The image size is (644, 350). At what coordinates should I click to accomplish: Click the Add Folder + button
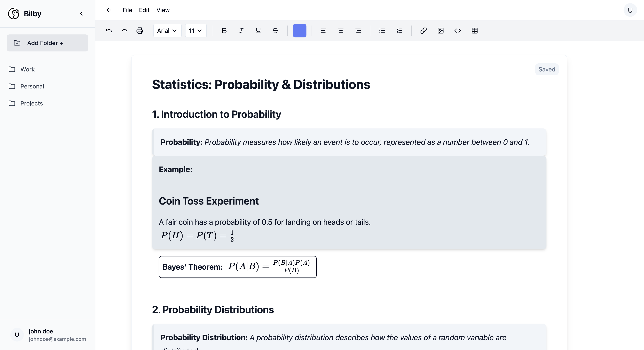tap(47, 43)
